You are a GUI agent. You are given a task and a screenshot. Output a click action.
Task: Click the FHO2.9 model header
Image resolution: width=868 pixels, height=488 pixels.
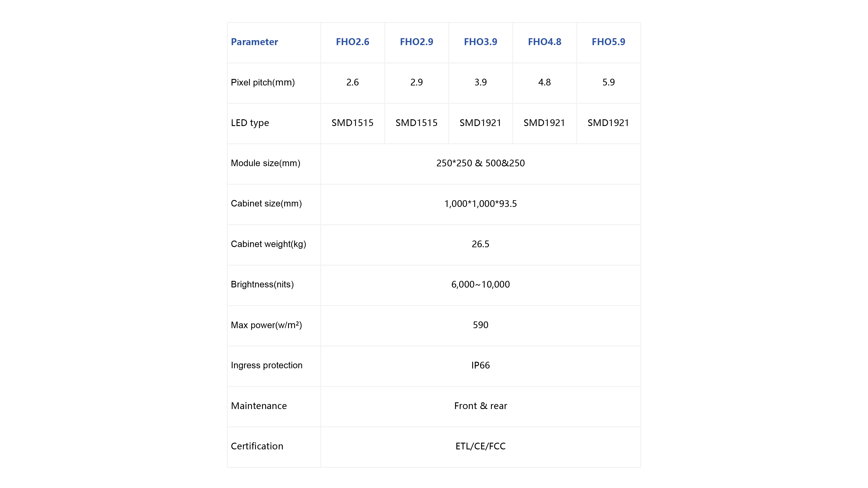coord(416,42)
